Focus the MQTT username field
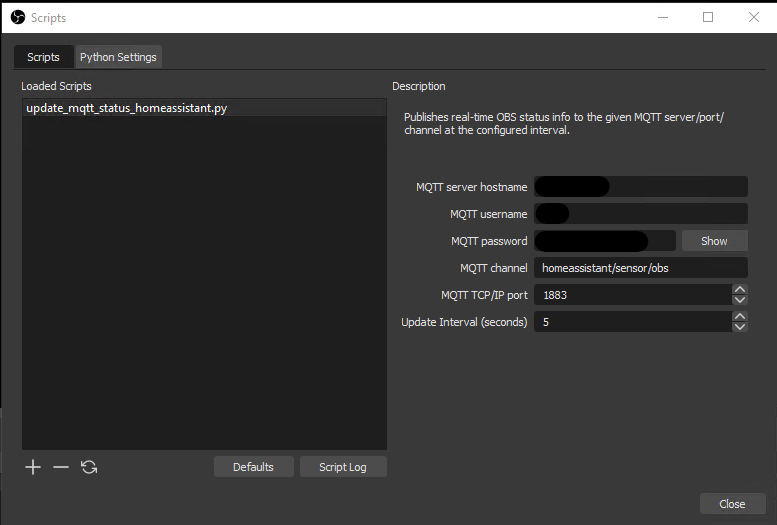 641,214
